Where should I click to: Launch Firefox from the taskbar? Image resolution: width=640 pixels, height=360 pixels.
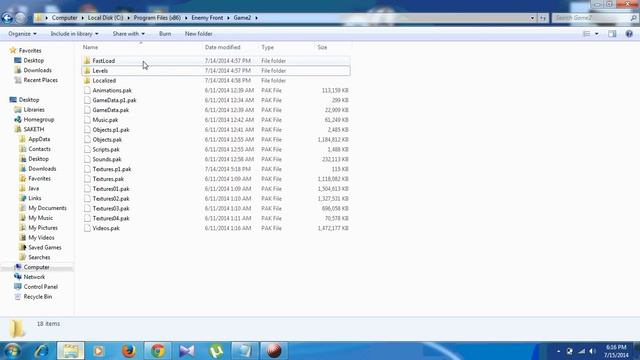point(129,351)
